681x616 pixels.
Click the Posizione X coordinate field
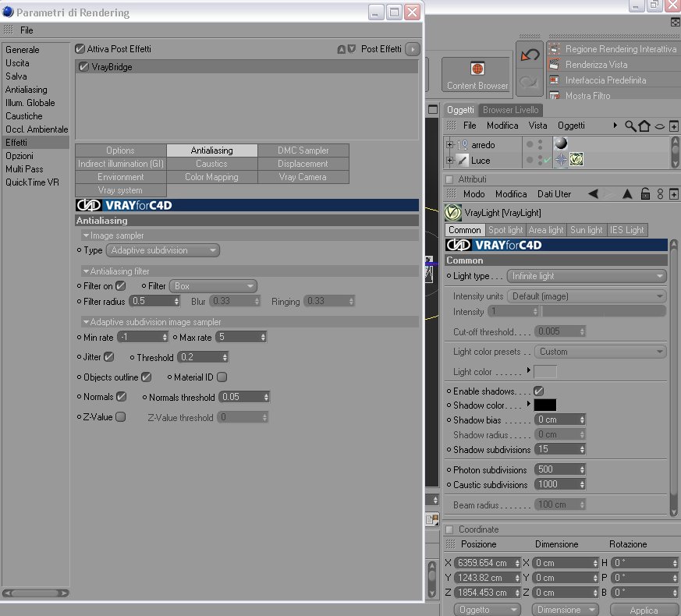click(x=487, y=563)
